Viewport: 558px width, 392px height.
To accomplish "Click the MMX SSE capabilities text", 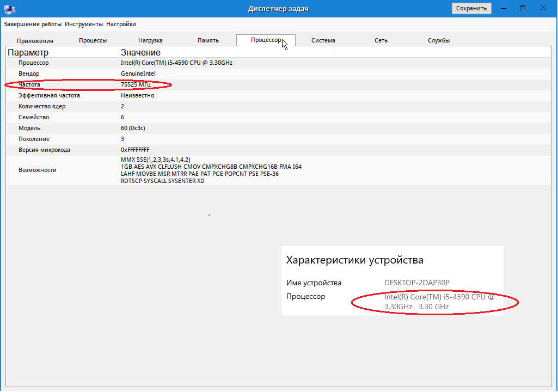I will (x=211, y=170).
